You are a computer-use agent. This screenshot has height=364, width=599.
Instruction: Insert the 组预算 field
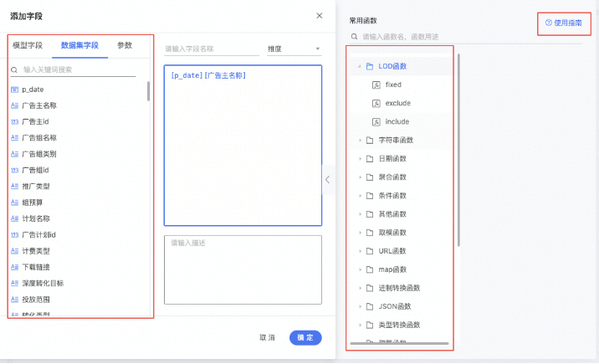click(x=33, y=203)
